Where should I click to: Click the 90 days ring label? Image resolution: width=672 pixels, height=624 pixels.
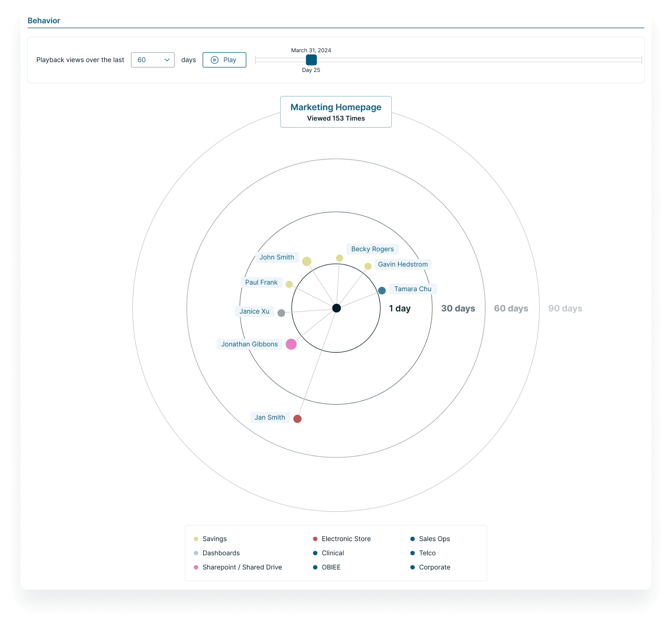point(565,309)
